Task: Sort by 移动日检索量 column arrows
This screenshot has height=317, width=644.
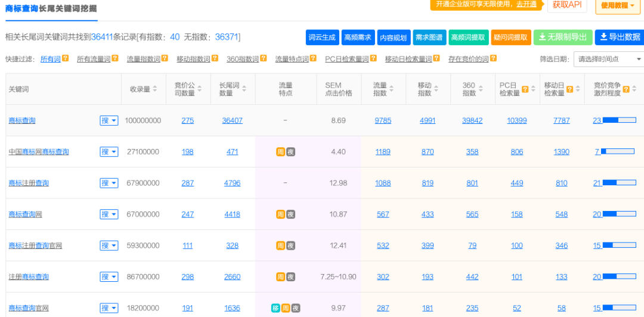Action: (578, 89)
